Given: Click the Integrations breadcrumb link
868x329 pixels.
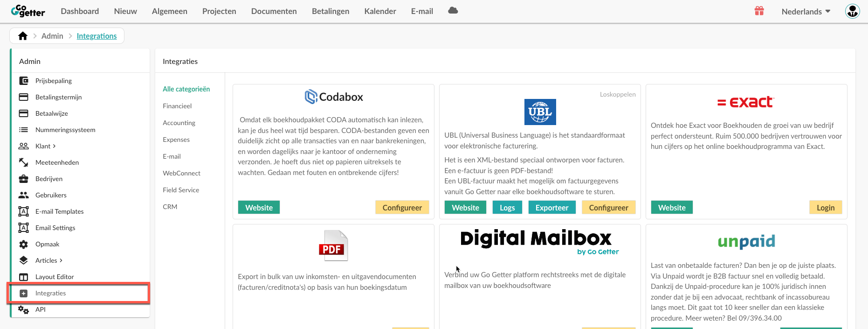Looking at the screenshot, I should coord(97,36).
